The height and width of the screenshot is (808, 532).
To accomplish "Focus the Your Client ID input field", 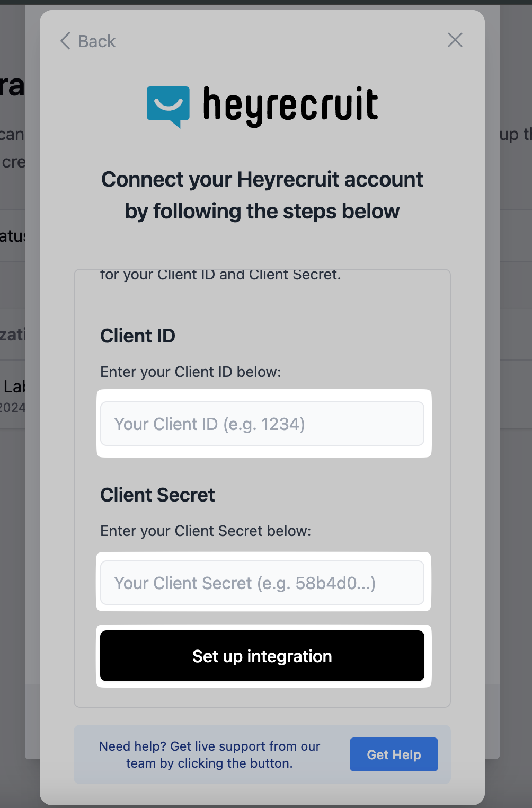I will coord(262,424).
